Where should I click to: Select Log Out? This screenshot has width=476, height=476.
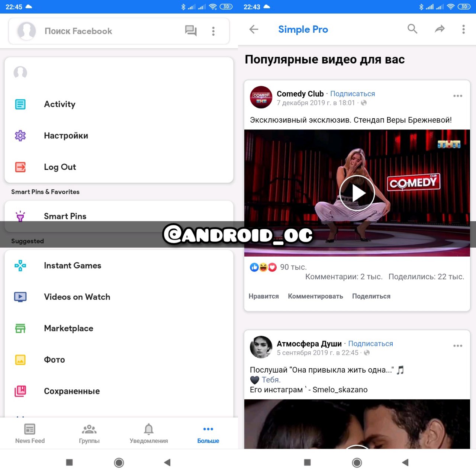pos(119,167)
